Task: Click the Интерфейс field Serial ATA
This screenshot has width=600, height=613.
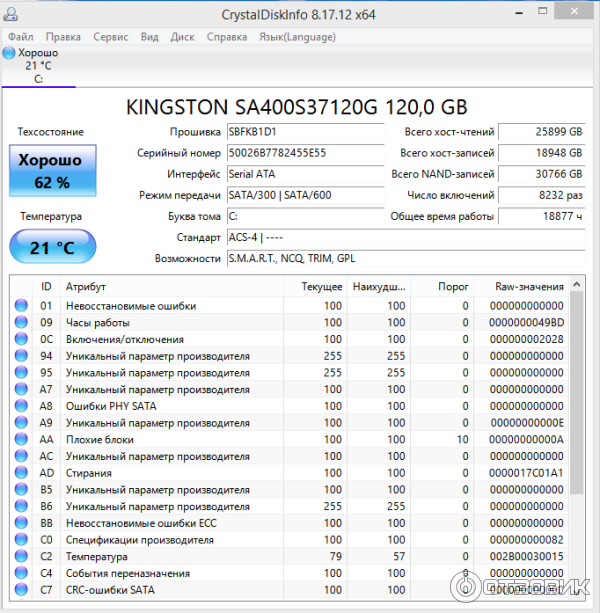Action: [306, 174]
